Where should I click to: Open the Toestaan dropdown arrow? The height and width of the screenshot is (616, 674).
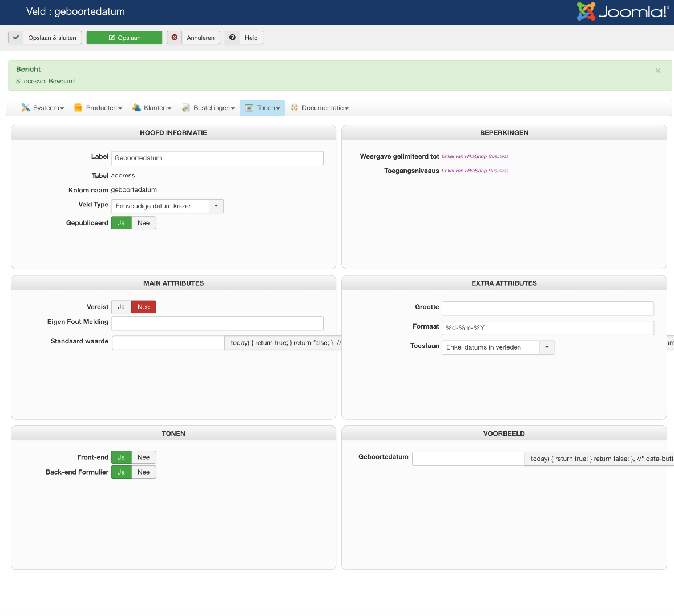point(547,347)
